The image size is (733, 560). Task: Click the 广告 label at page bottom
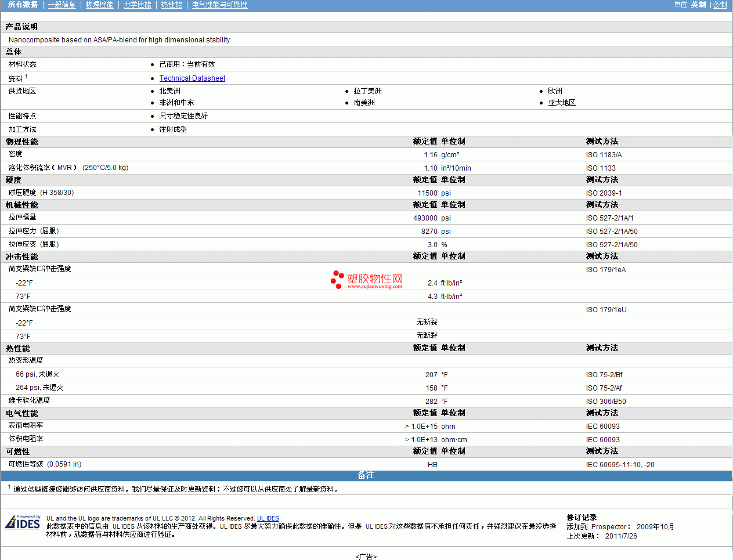coord(366,557)
